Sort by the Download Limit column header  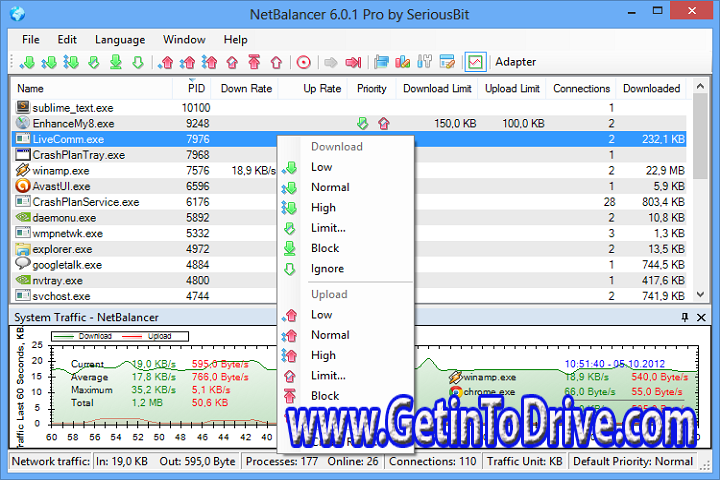coord(437,89)
